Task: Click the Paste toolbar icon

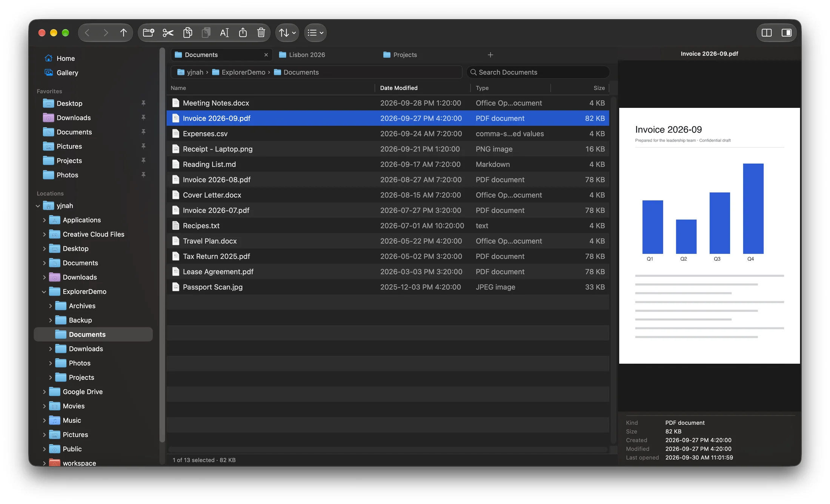Action: 206,33
